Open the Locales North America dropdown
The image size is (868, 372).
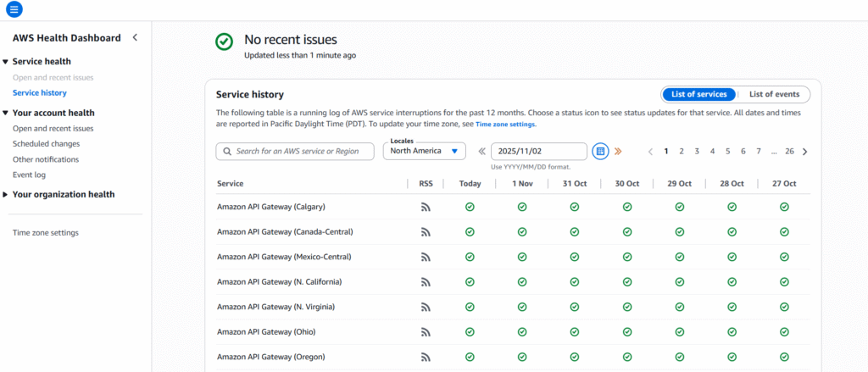[x=424, y=151]
